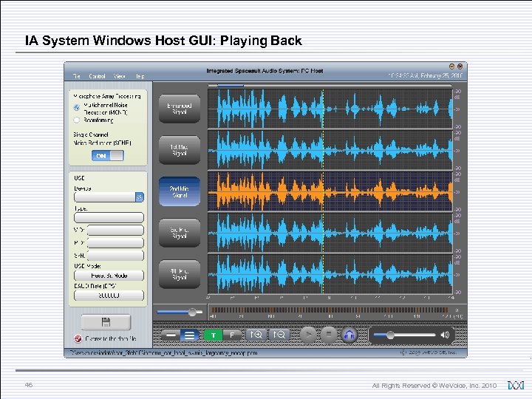Select the 3rd Mic Signal button
532x399 pixels.
(180, 233)
